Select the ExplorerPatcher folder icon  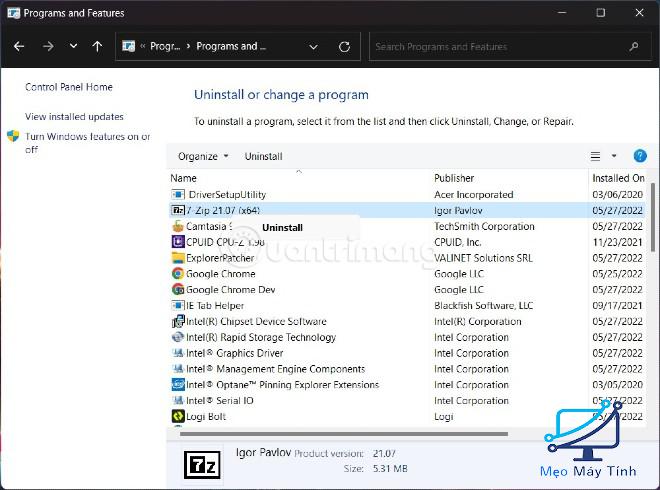click(178, 258)
